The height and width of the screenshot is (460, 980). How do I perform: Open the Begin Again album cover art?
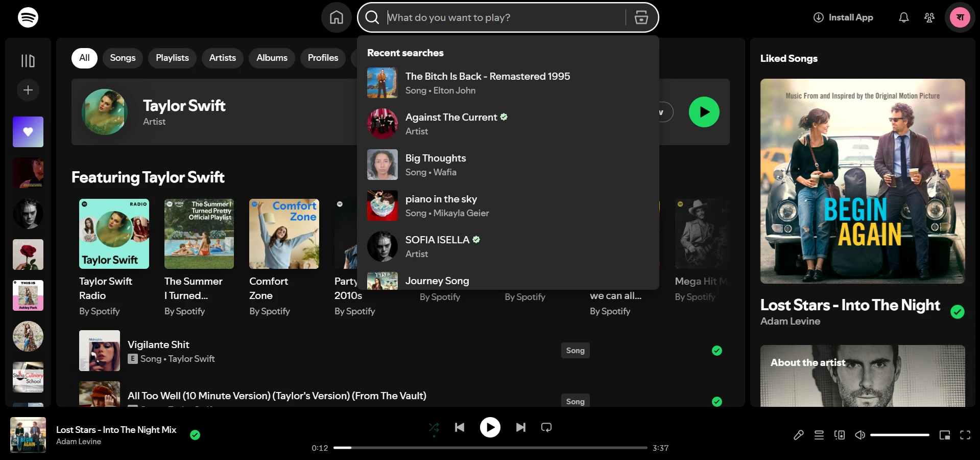point(863,181)
